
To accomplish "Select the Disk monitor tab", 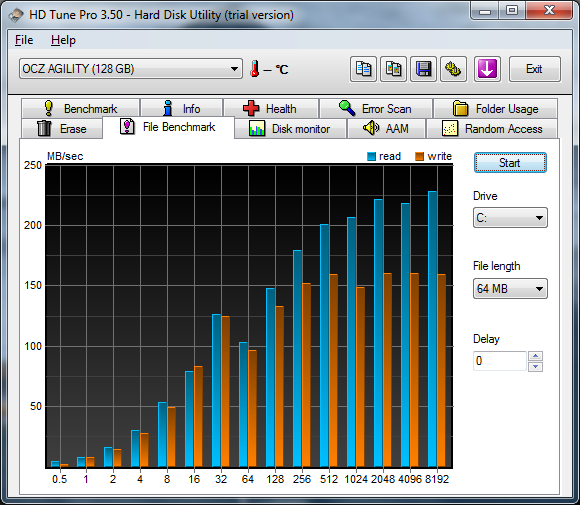I will [x=290, y=129].
